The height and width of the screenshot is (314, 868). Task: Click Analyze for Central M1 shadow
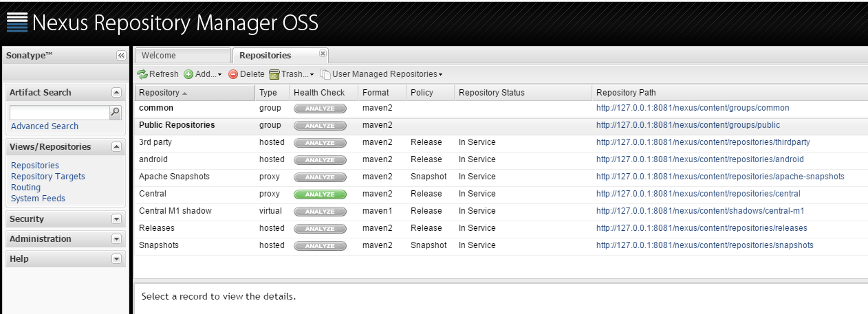click(x=320, y=212)
